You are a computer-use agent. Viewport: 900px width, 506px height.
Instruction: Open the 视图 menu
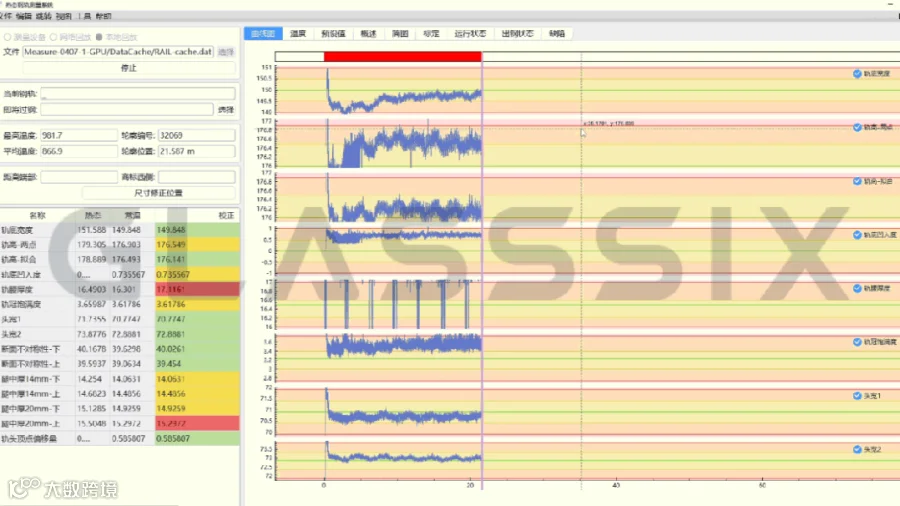tap(64, 16)
